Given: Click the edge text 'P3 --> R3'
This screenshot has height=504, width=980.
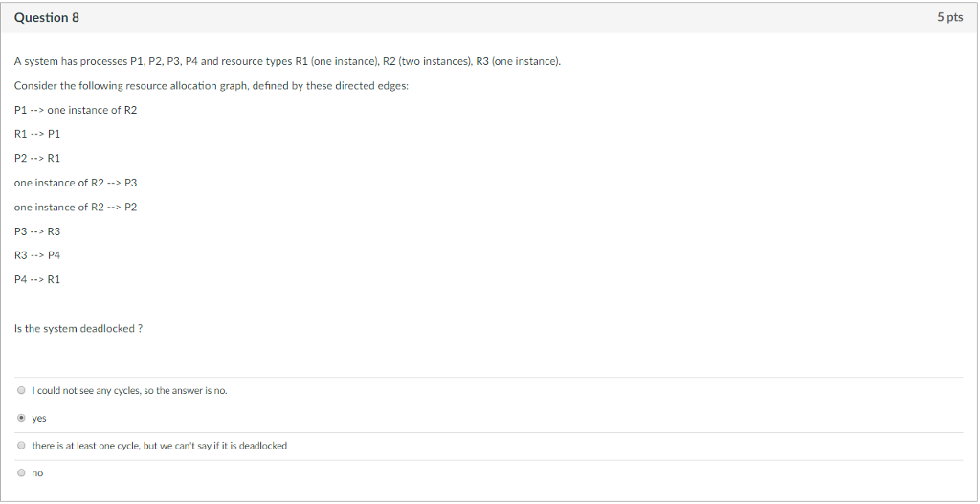Looking at the screenshot, I should 37,231.
